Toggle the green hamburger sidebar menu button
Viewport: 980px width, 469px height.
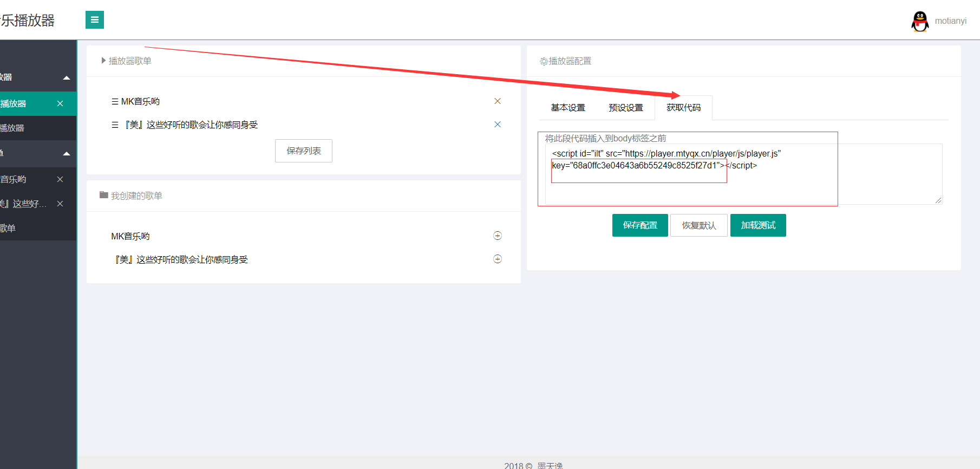pyautogui.click(x=95, y=20)
